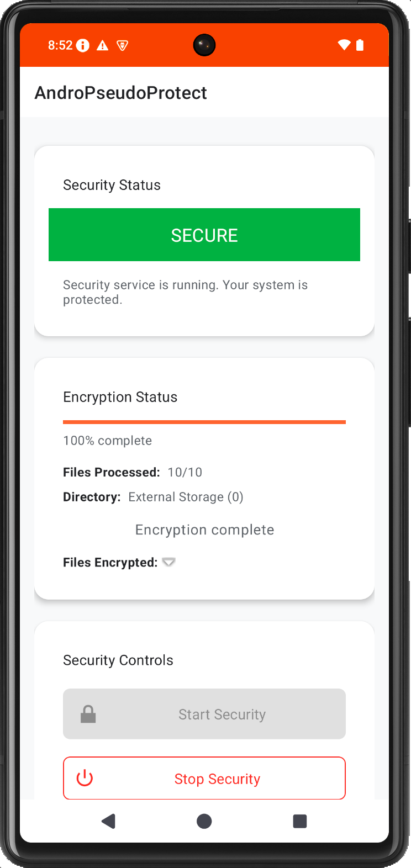
Task: Tap the info circle status bar icon
Action: pos(83,45)
